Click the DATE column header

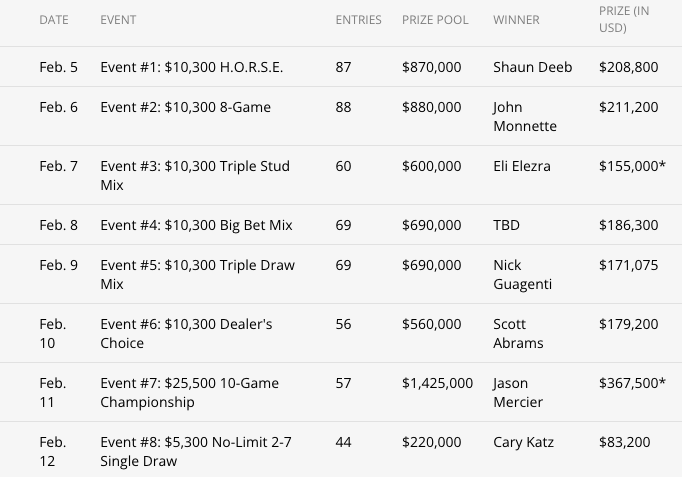pyautogui.click(x=54, y=20)
